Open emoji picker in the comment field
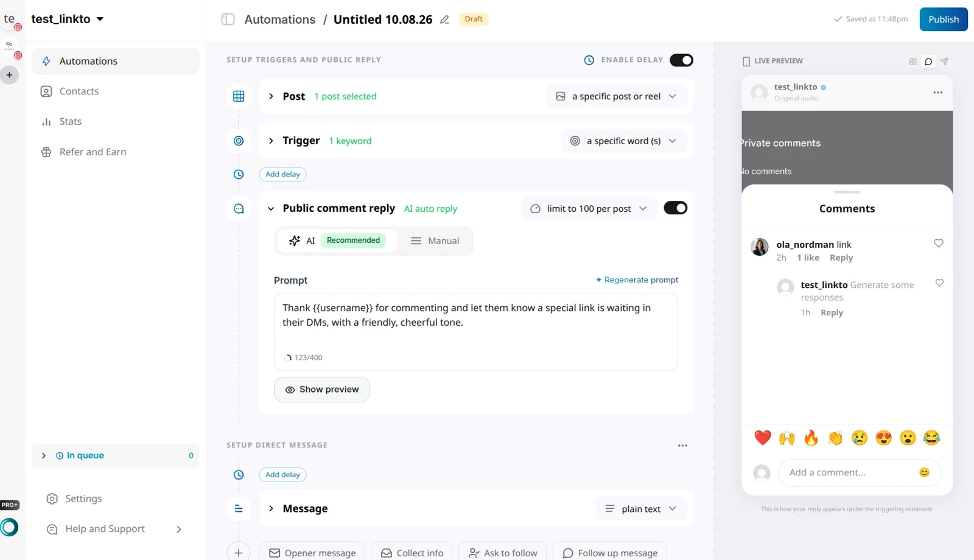Screen dimensions: 974x560 924,472
